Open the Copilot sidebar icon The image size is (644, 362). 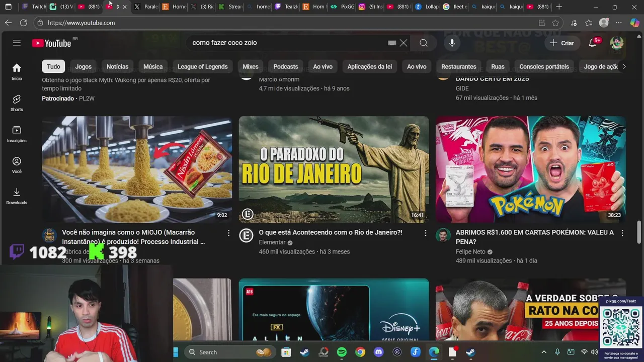coord(635,23)
